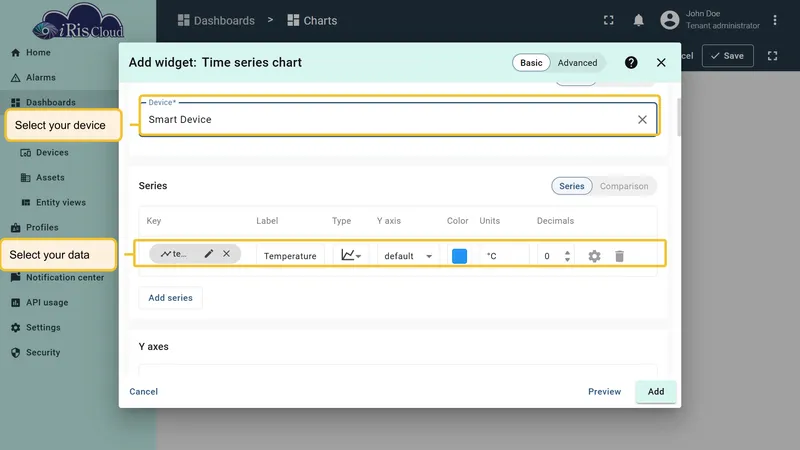
Task: Click the Dashboards breadcrumb icon
Action: click(x=184, y=20)
